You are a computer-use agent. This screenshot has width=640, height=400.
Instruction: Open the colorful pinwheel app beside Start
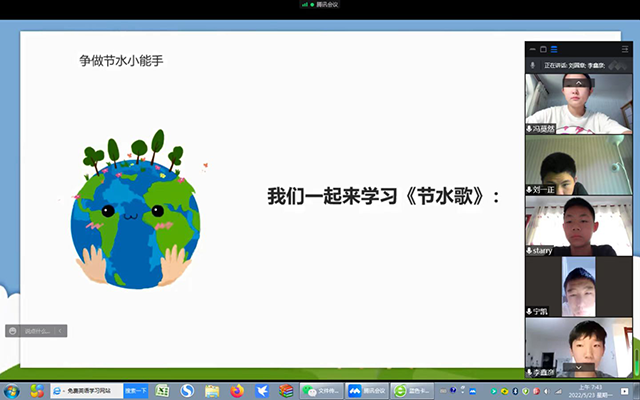point(37,391)
